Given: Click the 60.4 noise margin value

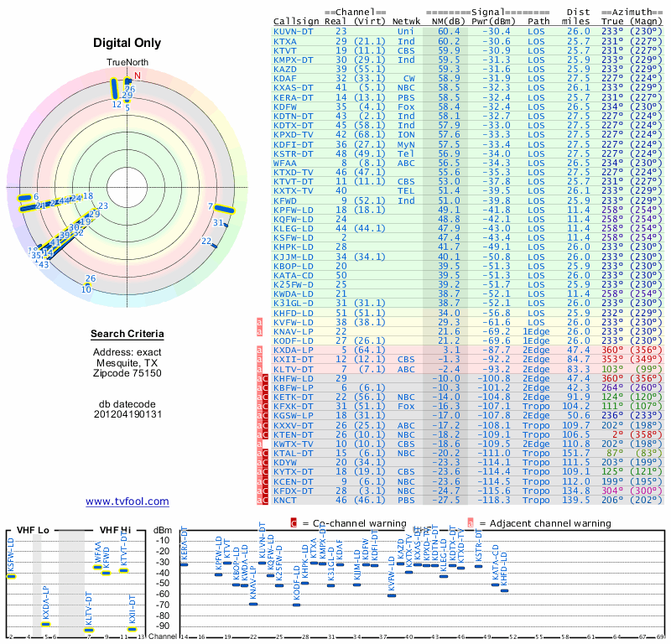Looking at the screenshot, I should [449, 32].
